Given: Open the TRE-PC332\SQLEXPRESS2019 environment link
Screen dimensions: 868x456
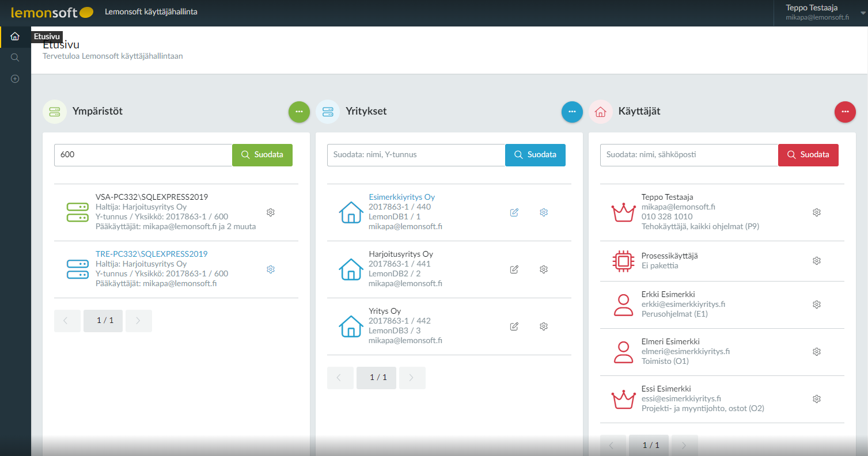Looking at the screenshot, I should [x=151, y=254].
